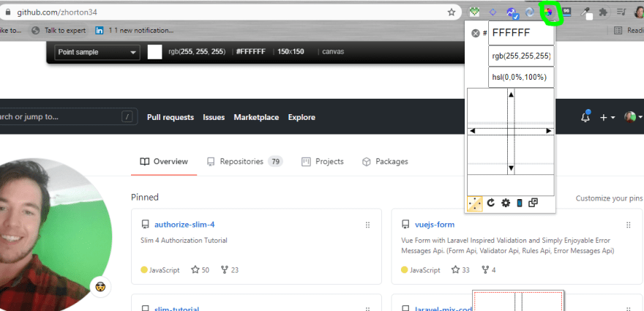This screenshot has height=311, width=644.
Task: Click the trend-arrow checkmark extension icon
Action: (x=512, y=12)
